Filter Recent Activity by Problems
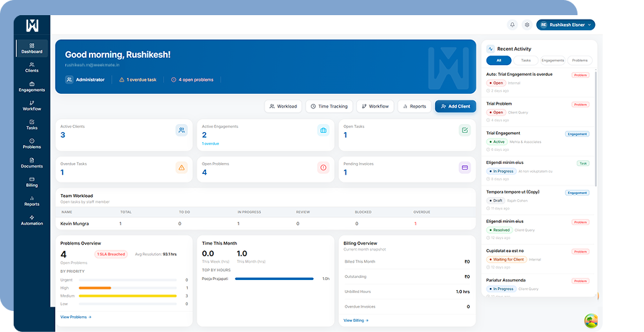The height and width of the screenshot is (332, 644). (x=580, y=61)
